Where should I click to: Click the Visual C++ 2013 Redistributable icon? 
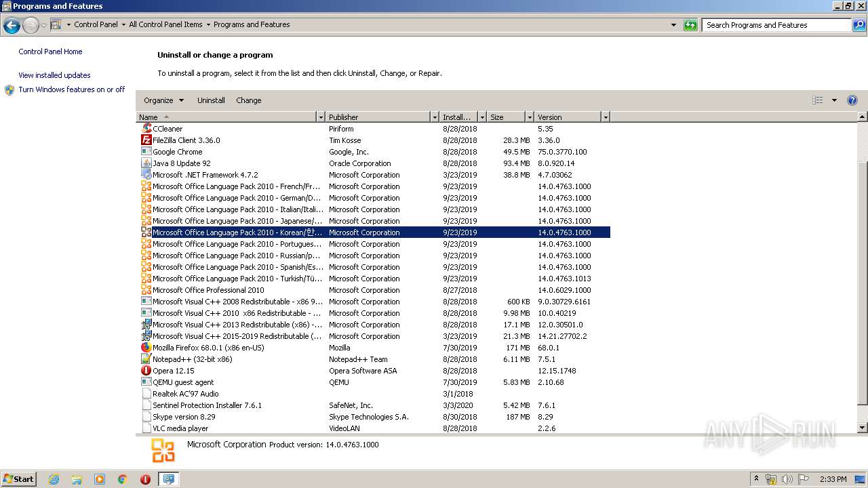point(146,325)
